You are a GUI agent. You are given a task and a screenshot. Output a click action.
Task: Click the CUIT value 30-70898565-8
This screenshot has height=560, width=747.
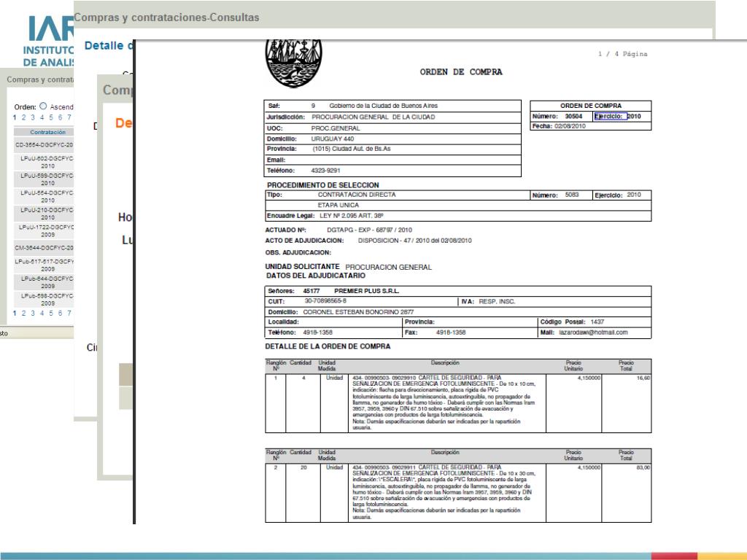[325, 301]
